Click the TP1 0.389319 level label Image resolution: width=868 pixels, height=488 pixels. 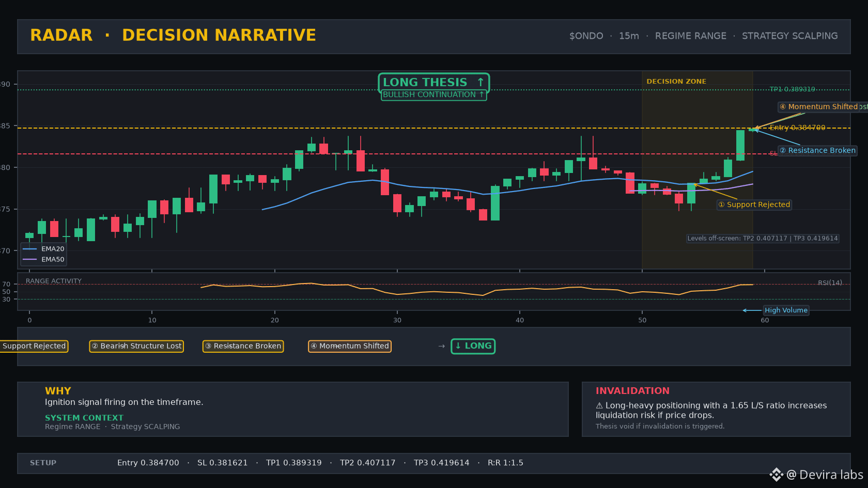[x=792, y=89]
